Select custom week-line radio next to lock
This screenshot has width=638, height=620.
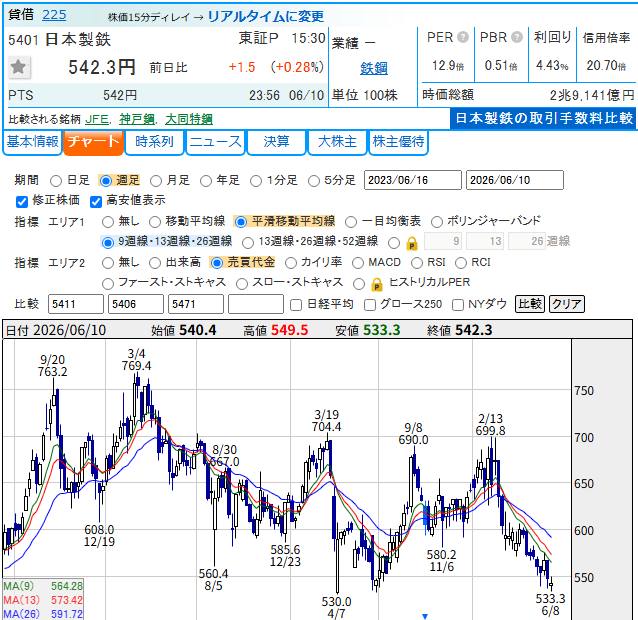pyautogui.click(x=394, y=242)
